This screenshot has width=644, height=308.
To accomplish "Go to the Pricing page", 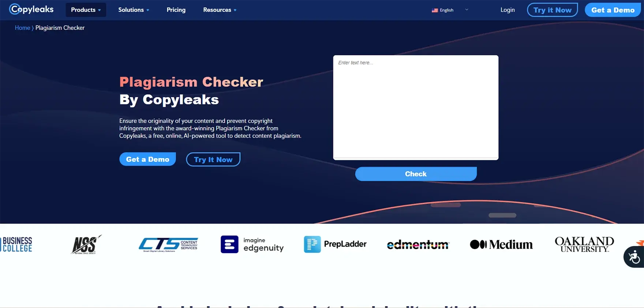I will pyautogui.click(x=176, y=10).
